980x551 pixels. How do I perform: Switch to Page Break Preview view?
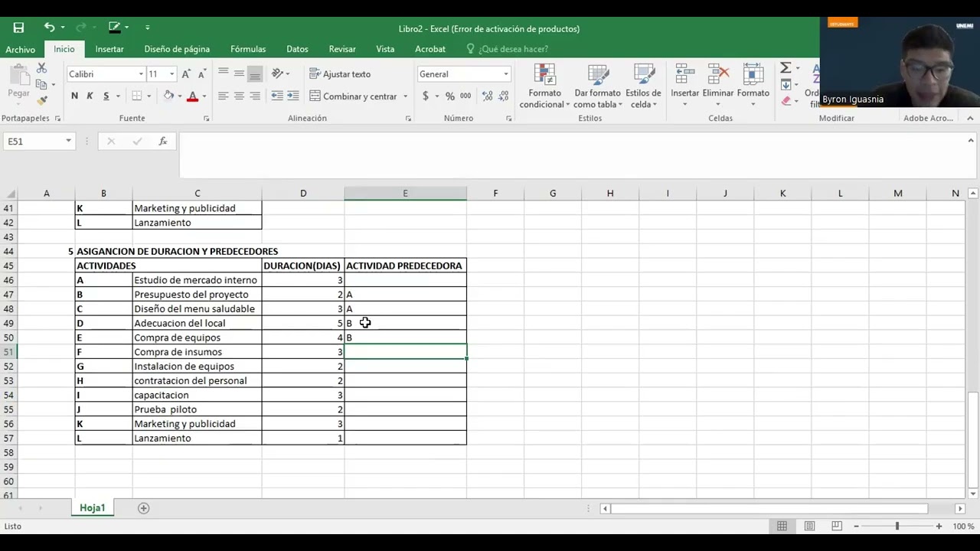click(x=837, y=526)
